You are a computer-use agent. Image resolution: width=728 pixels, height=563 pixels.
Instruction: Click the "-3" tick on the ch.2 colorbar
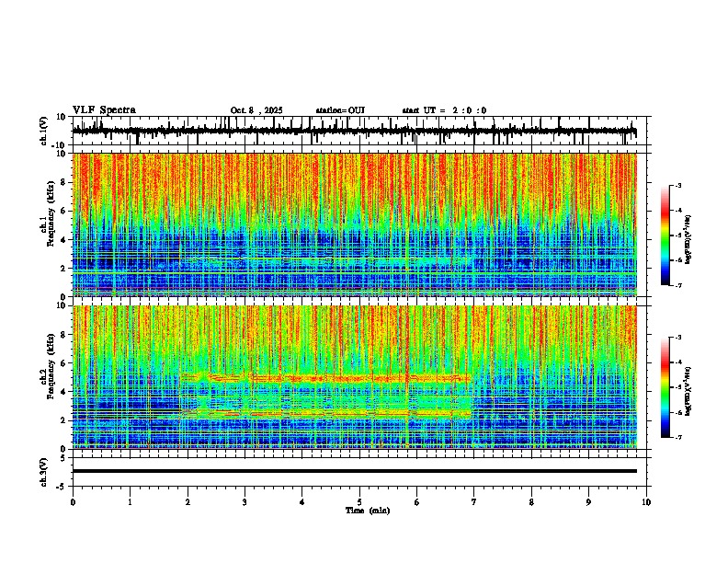678,338
